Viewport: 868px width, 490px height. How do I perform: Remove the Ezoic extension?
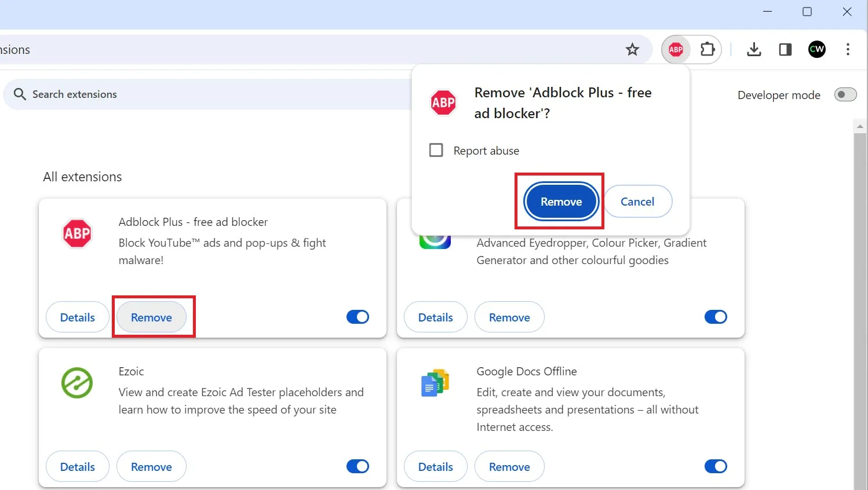click(151, 467)
